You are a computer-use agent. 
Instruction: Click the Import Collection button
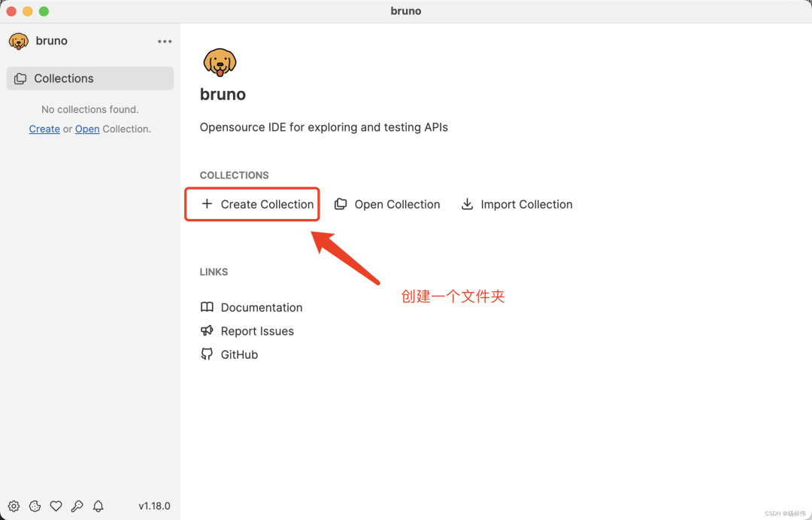(x=517, y=204)
